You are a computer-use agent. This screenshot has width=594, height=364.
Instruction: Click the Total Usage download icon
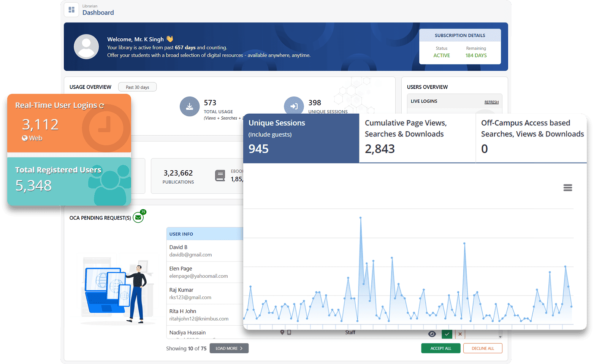[x=189, y=107]
